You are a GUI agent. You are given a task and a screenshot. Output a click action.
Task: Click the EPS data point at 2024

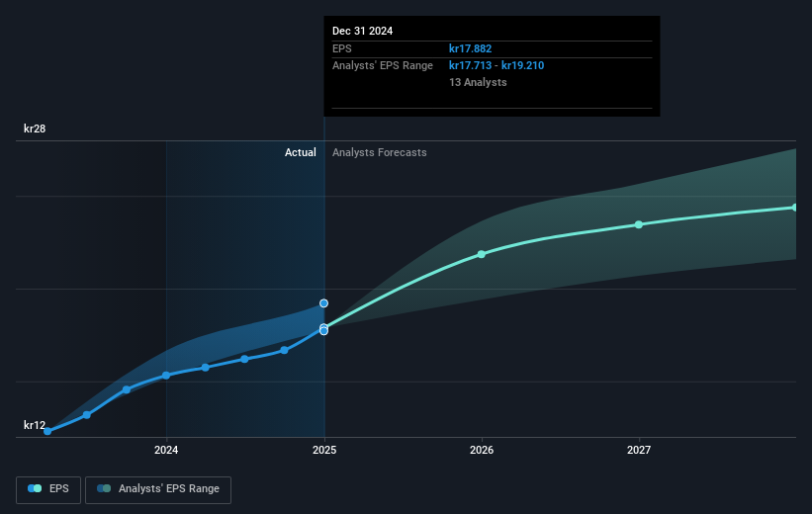click(166, 376)
